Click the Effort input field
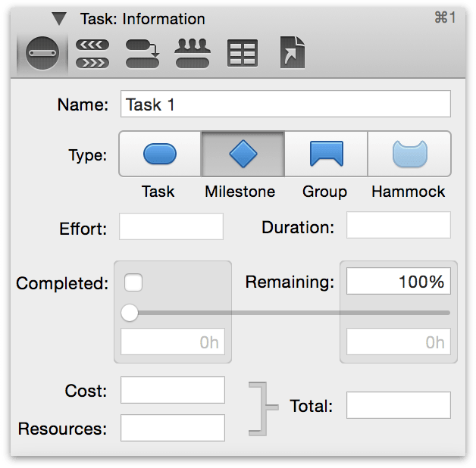Viewport: 476px width, 468px height. 171,226
